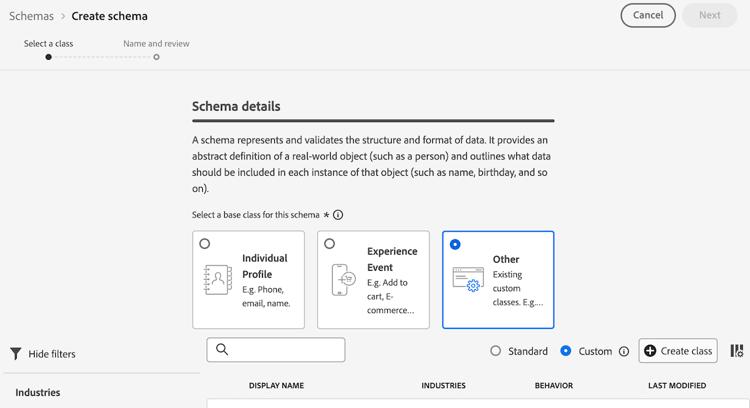The height and width of the screenshot is (408, 750).
Task: Click the Experience Event phone icon
Action: [x=343, y=280]
